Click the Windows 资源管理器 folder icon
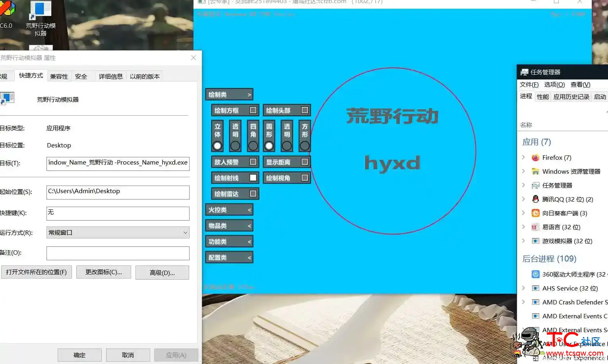 pos(536,171)
